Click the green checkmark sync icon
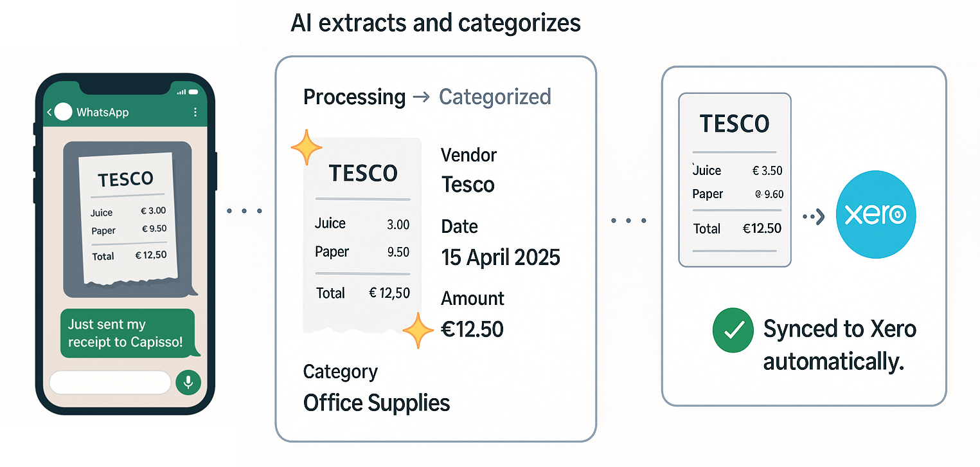The width and height of the screenshot is (980, 467). 733,329
